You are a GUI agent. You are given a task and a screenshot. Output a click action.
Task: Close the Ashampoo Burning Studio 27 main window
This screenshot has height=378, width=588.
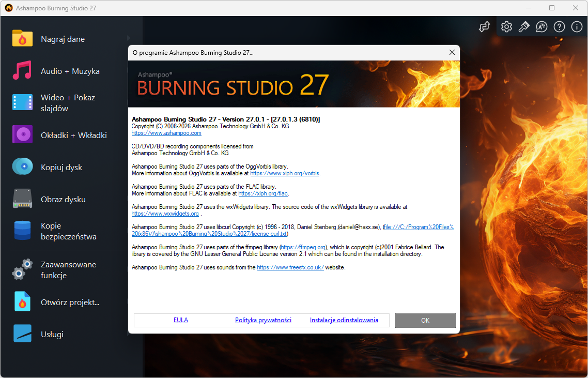pyautogui.click(x=576, y=8)
